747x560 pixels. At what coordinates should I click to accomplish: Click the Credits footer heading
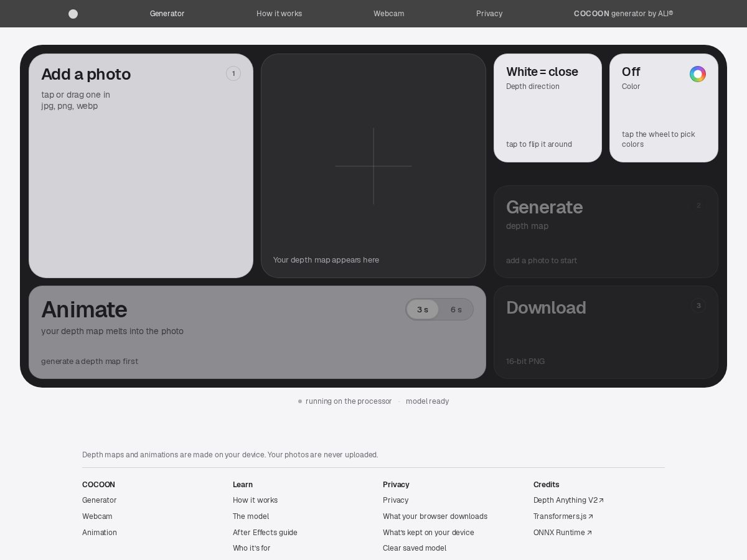coord(547,485)
